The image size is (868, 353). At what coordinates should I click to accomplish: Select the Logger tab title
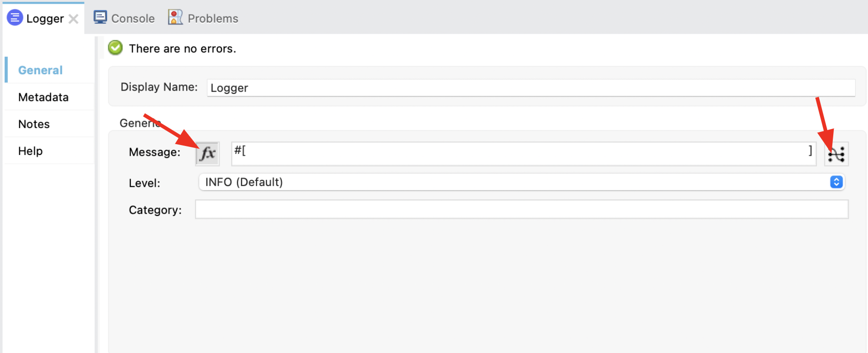(45, 19)
